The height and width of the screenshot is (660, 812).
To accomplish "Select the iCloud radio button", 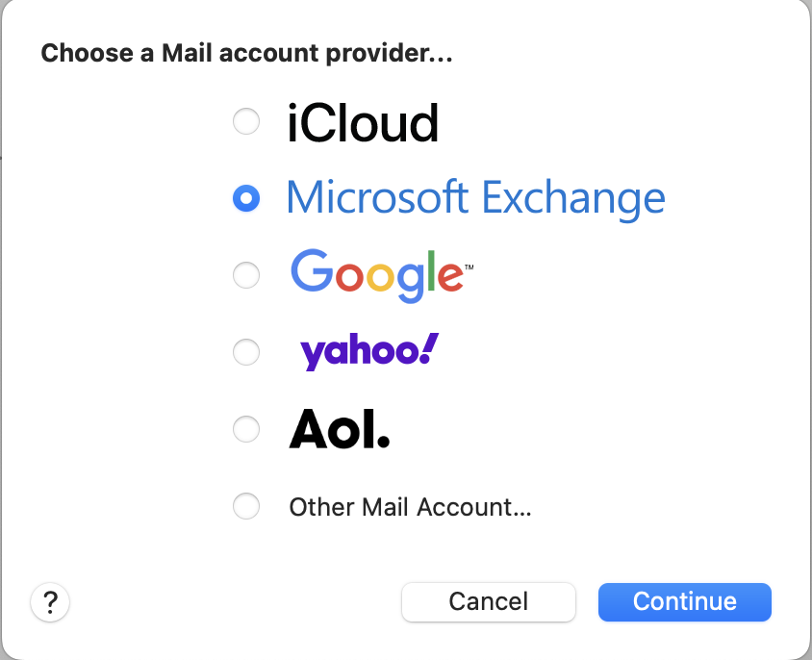I will [x=246, y=122].
